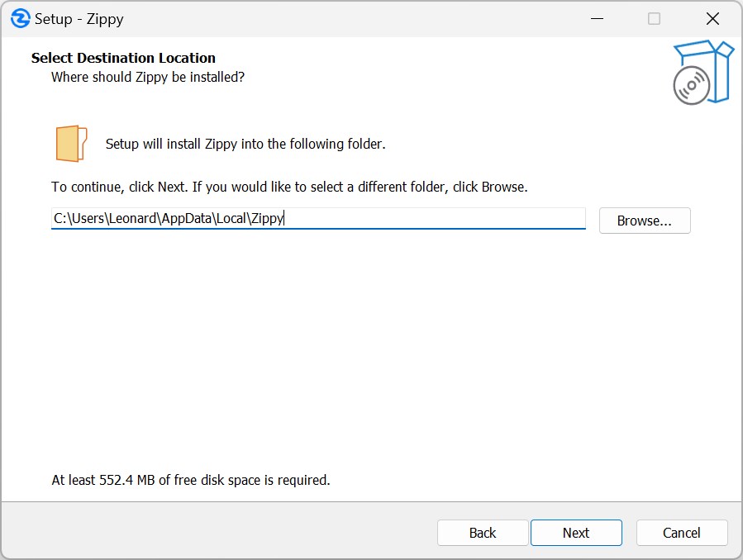Click 'Where should Zippy be installed?' text
The width and height of the screenshot is (743, 560).
(148, 77)
